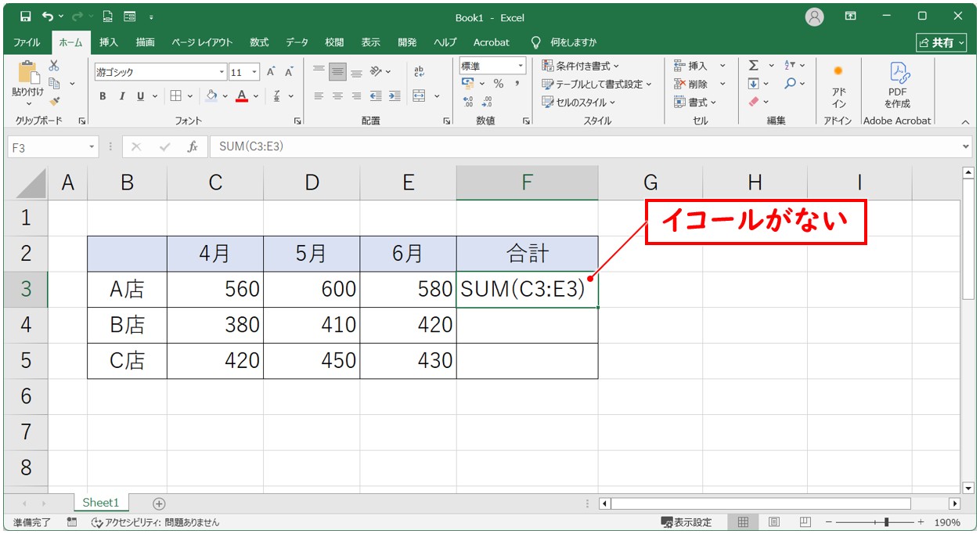
Task: Open the 挿入 ribbon tab
Action: (109, 42)
